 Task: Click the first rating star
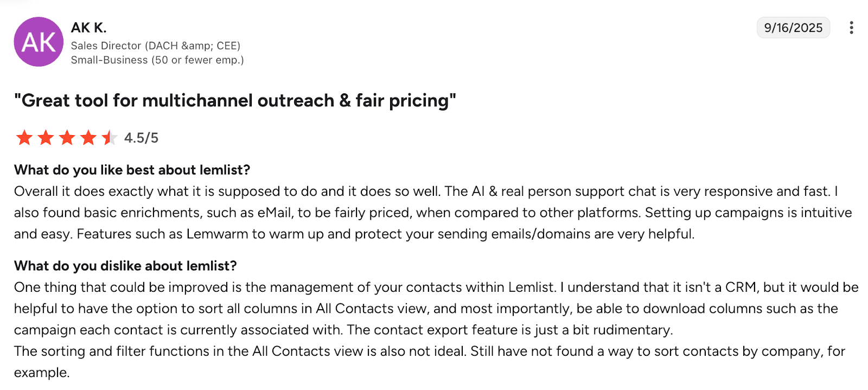24,138
